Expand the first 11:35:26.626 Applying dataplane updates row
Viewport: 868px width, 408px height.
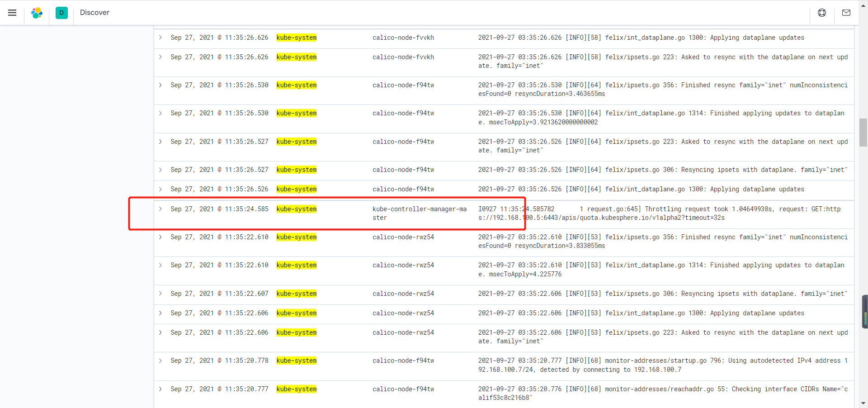160,38
